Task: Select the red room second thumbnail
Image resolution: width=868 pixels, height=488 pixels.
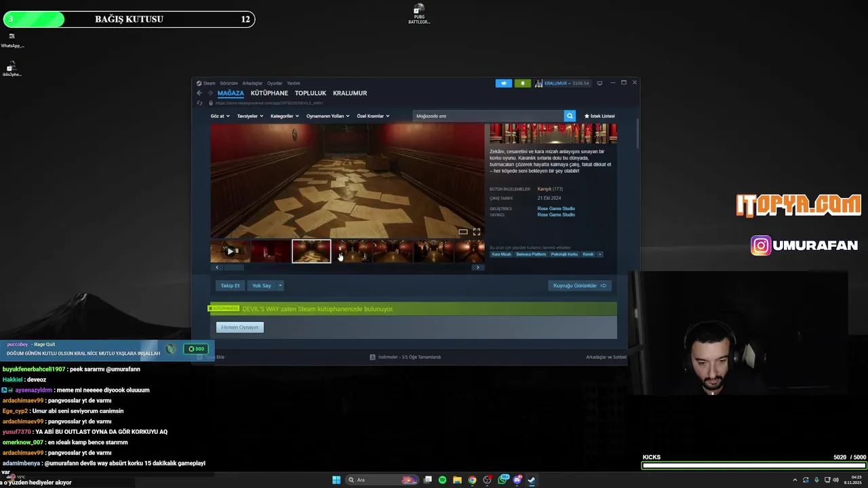Action: coord(271,251)
